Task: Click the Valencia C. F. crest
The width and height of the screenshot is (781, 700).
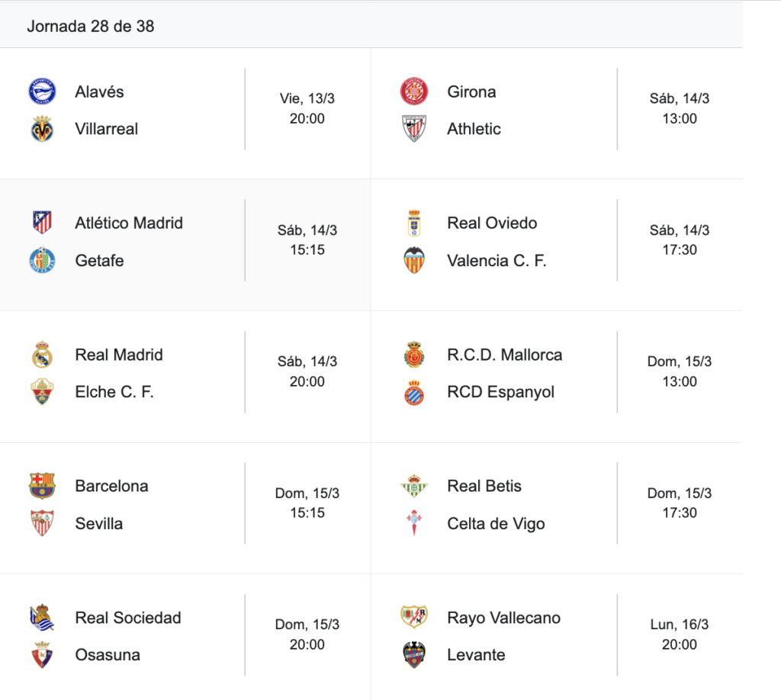Action: 414,261
